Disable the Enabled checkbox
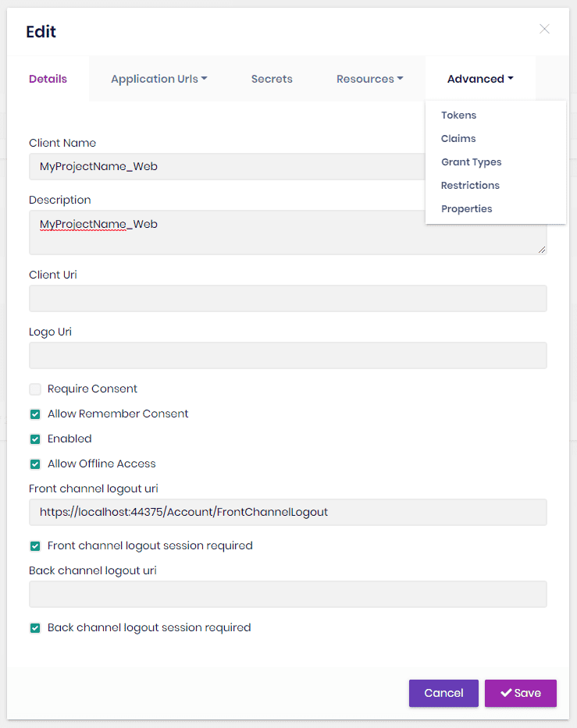The height and width of the screenshot is (728, 577). pos(35,439)
